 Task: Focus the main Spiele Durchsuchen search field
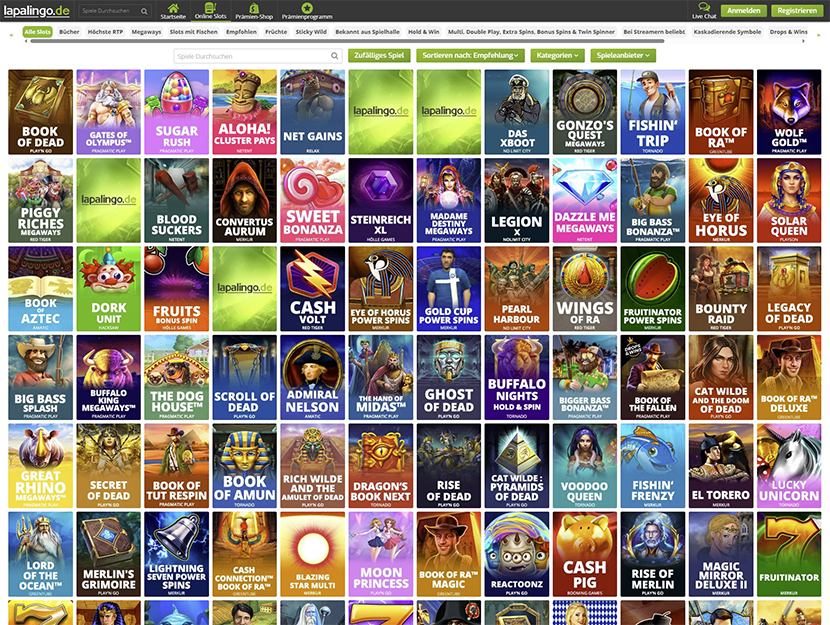click(x=258, y=56)
